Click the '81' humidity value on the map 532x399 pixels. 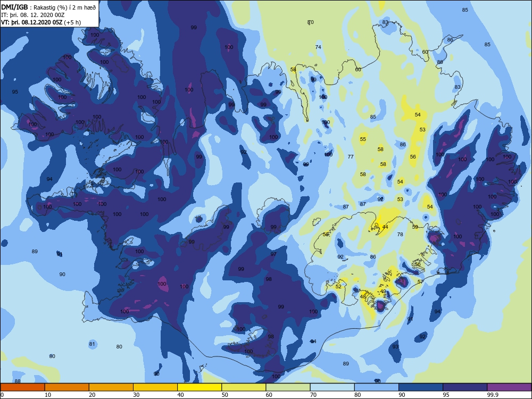[92, 344]
